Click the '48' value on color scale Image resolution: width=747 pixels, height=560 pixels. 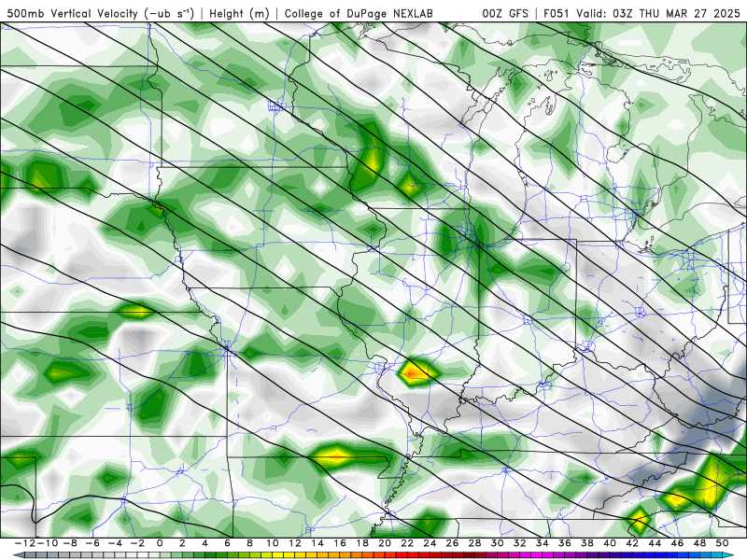699,543
